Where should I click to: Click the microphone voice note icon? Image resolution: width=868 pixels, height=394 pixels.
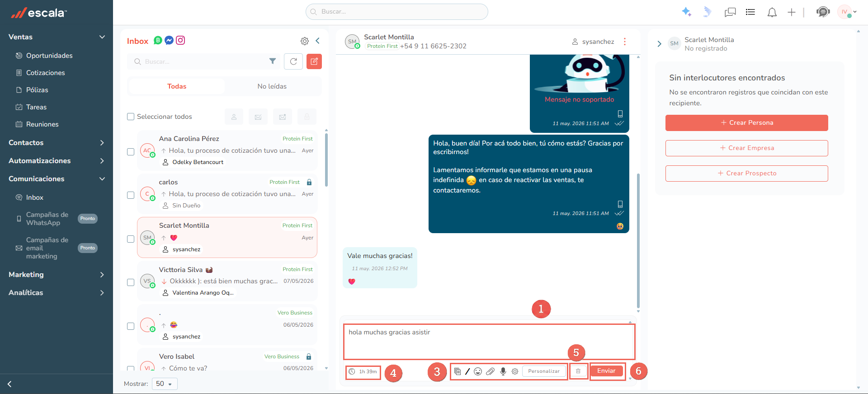[503, 371]
